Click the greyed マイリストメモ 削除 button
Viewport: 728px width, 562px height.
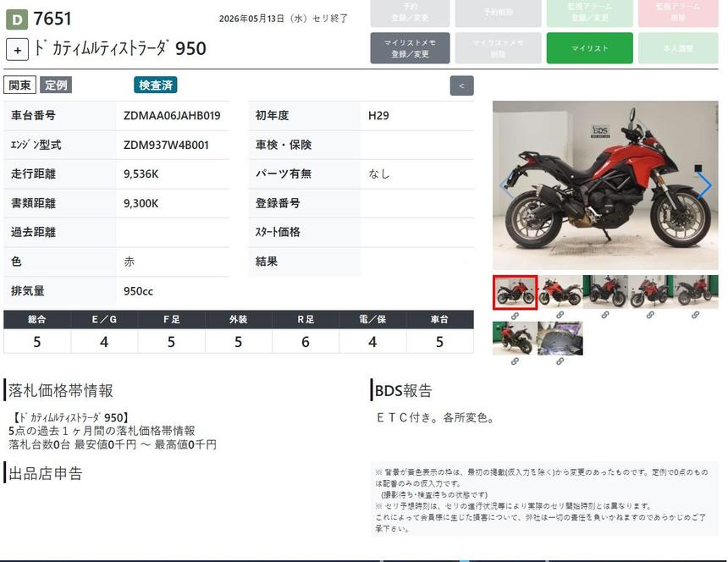tap(498, 47)
